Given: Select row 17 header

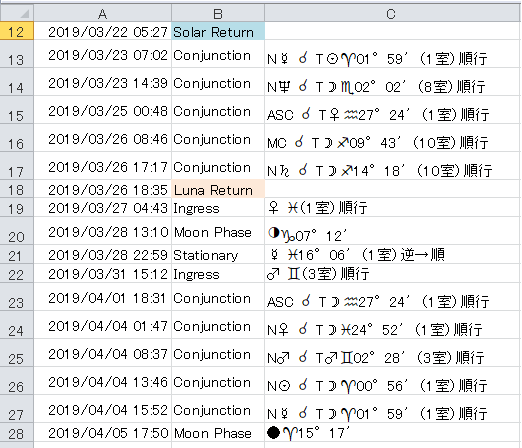Looking at the screenshot, I should 16,166.
